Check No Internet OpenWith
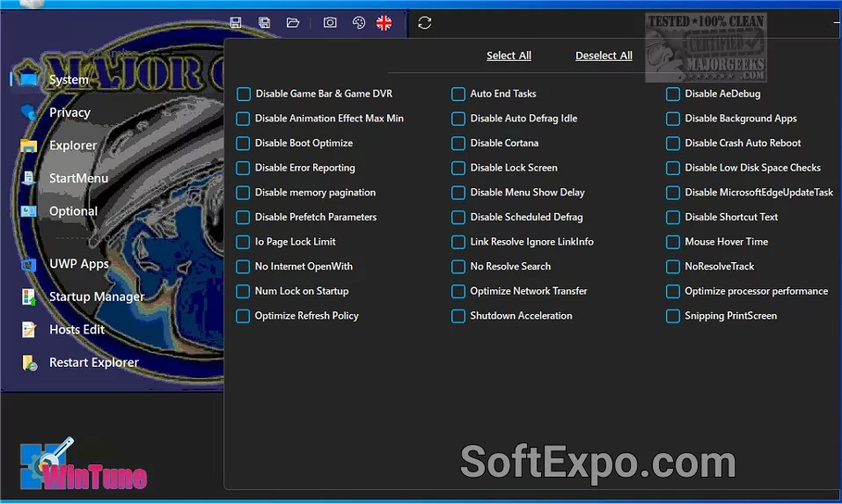This screenshot has width=842, height=504. [x=243, y=267]
